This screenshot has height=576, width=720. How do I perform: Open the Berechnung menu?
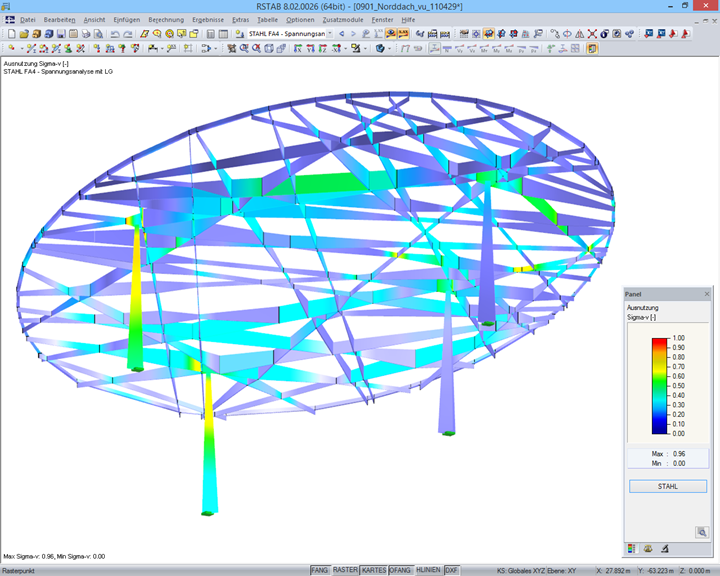[166, 20]
